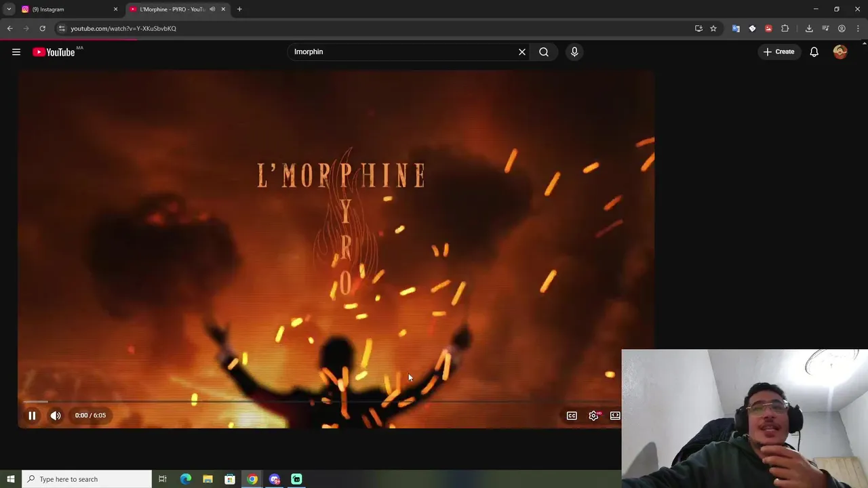Switch video to theater mode
The width and height of the screenshot is (868, 488).
pyautogui.click(x=615, y=415)
